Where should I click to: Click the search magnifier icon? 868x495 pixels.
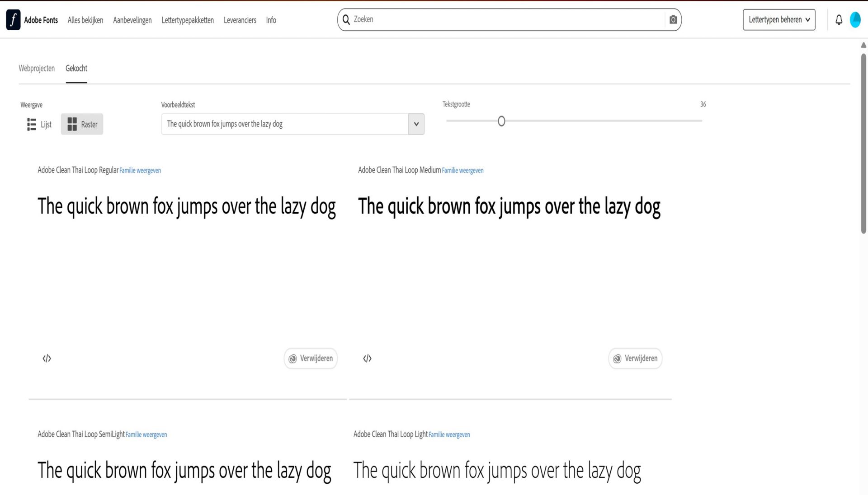click(x=346, y=20)
